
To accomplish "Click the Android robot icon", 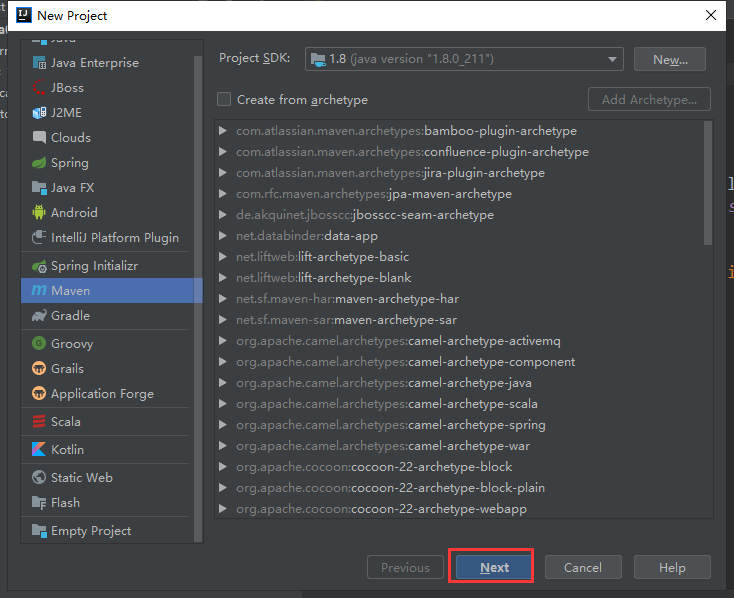I will point(39,213).
